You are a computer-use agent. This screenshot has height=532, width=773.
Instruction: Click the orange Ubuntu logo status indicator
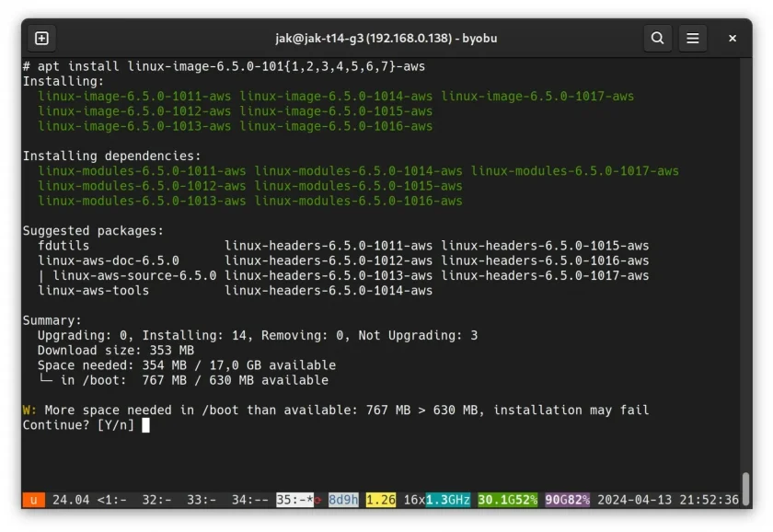33,500
